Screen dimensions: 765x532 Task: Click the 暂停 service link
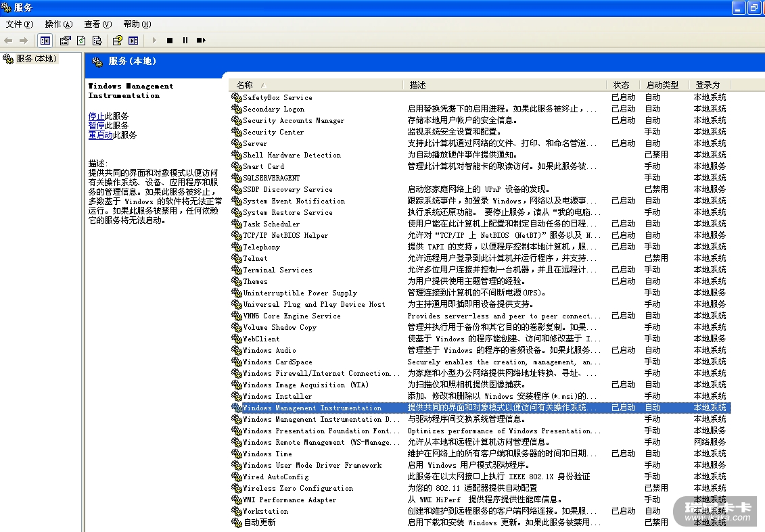click(96, 125)
